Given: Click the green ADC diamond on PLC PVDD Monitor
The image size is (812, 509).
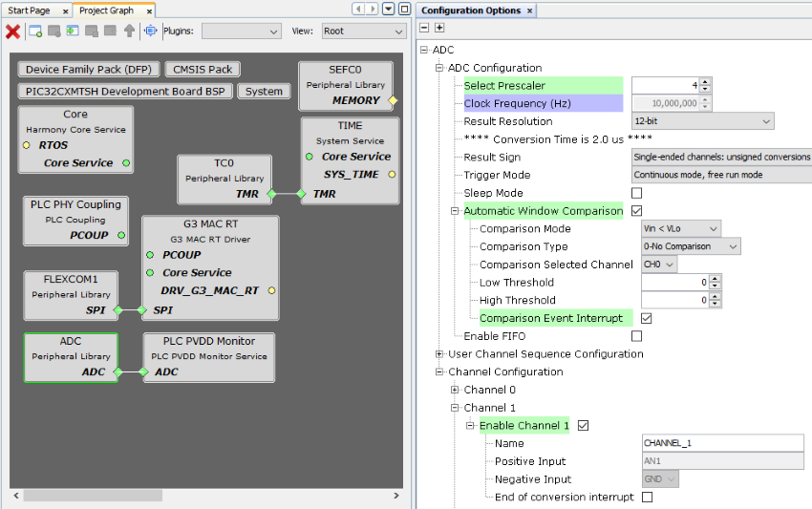Looking at the screenshot, I should tap(143, 371).
